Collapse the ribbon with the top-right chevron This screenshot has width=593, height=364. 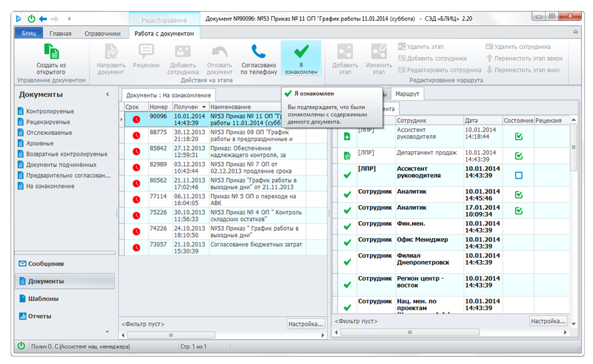pos(575,32)
